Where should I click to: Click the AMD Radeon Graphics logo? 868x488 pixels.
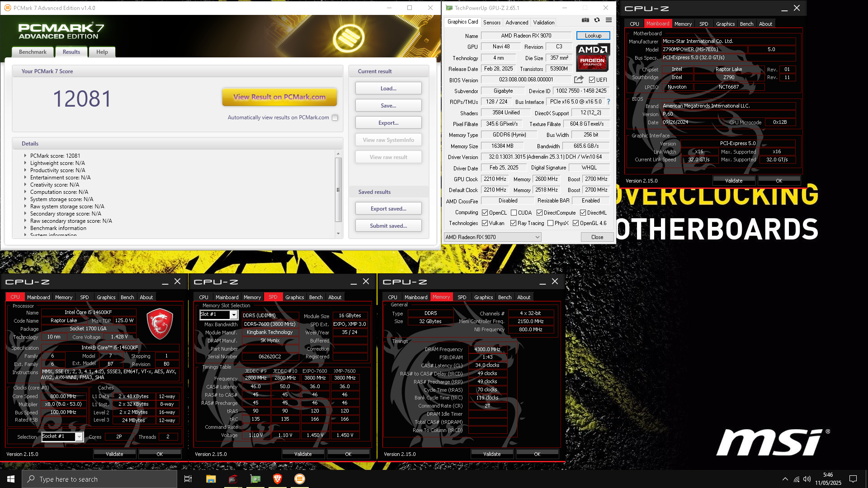tap(593, 57)
